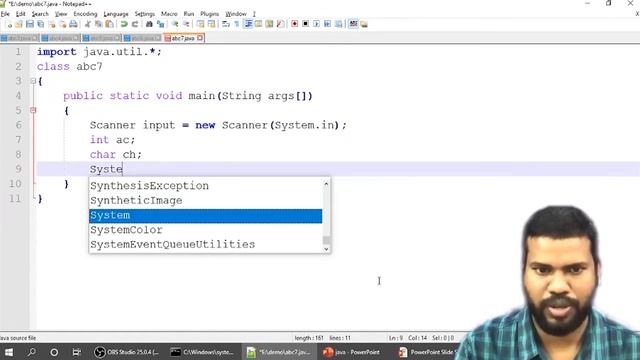Open the Edit menu
The width and height of the screenshot is (640, 360).
click(x=20, y=14)
